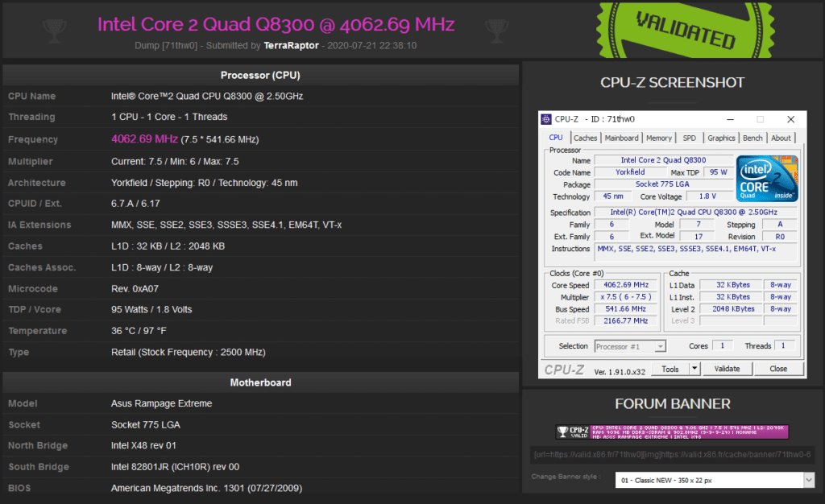Click the Yorkfield architecture row value
Viewport: 825px width, 504px height.
tap(204, 183)
